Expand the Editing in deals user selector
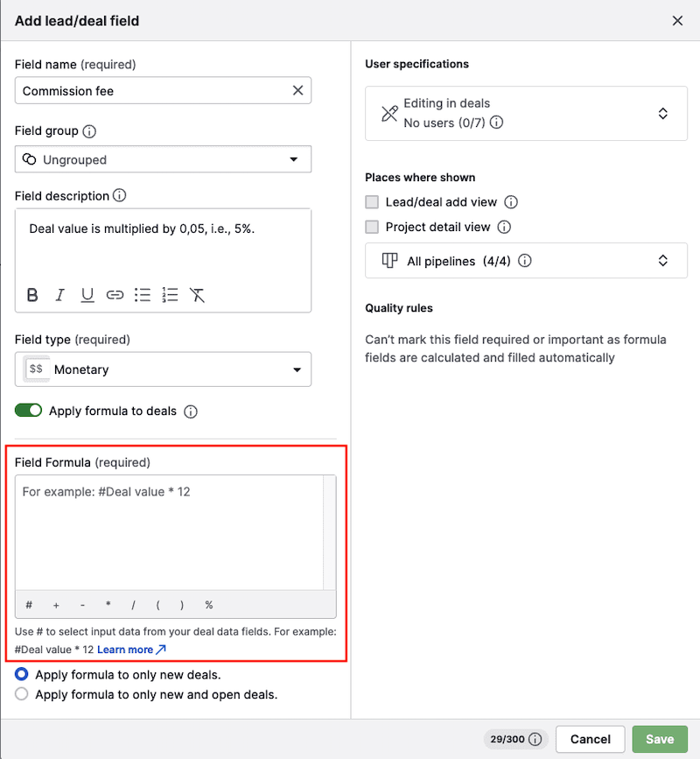 (526, 113)
